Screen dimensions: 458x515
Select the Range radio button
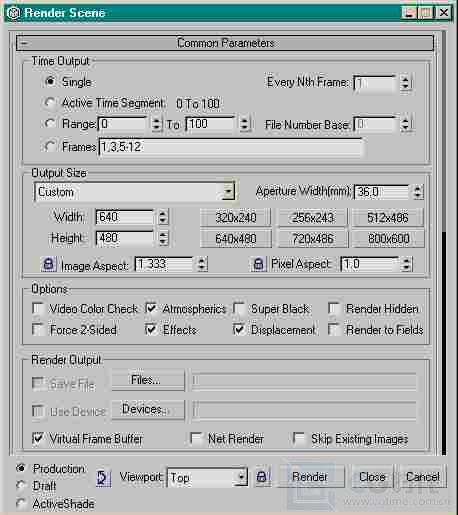pos(50,124)
